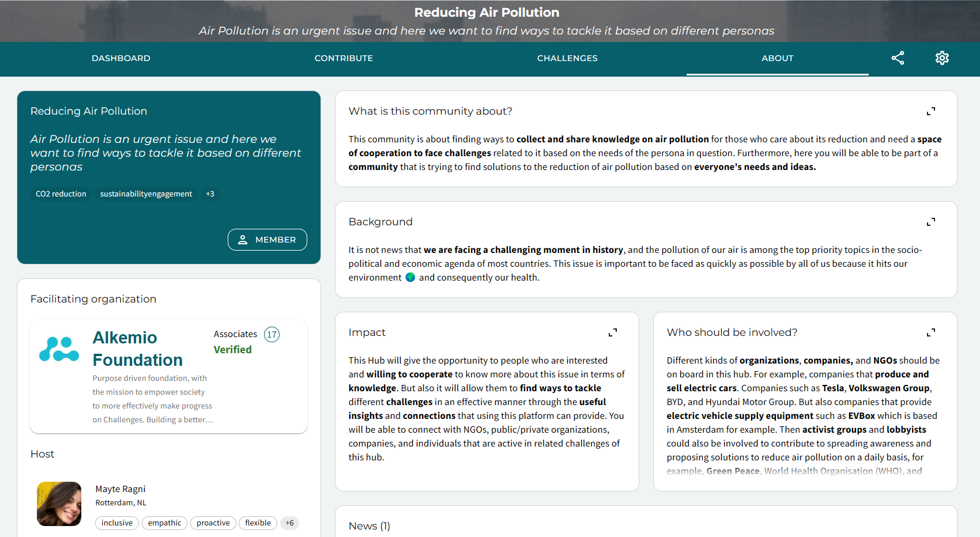The height and width of the screenshot is (537, 980).
Task: Click the 'CO2 reduction' tag
Action: click(61, 194)
